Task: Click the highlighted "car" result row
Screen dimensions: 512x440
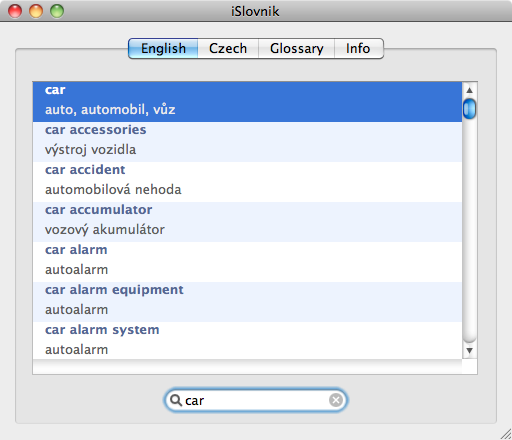Action: tap(247, 102)
